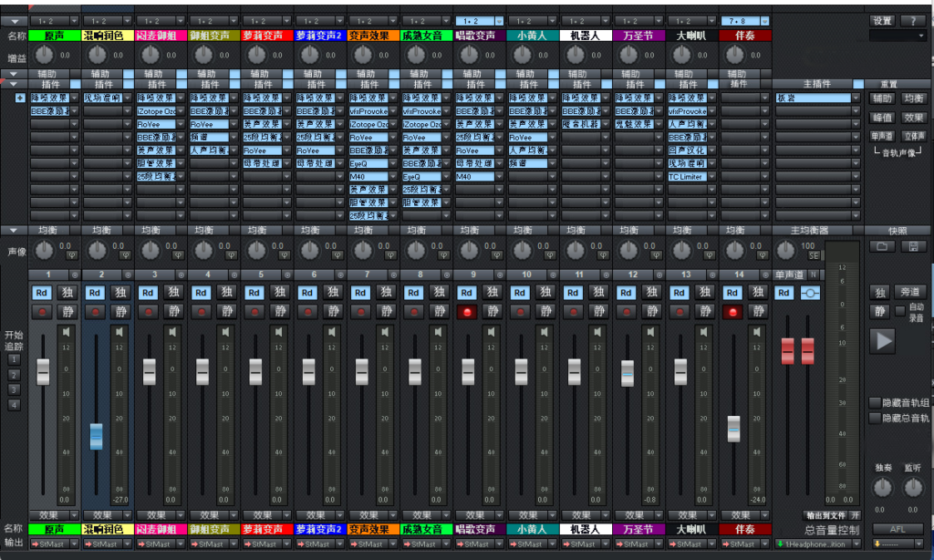The image size is (934, 560).
Task: Enable the 隐藏音轨组 checkbox
Action: [876, 402]
